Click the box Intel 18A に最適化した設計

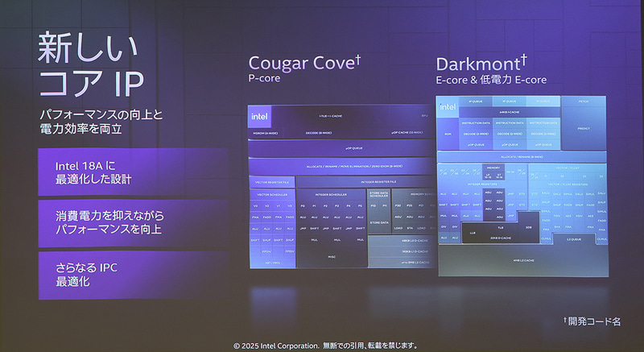click(133, 172)
